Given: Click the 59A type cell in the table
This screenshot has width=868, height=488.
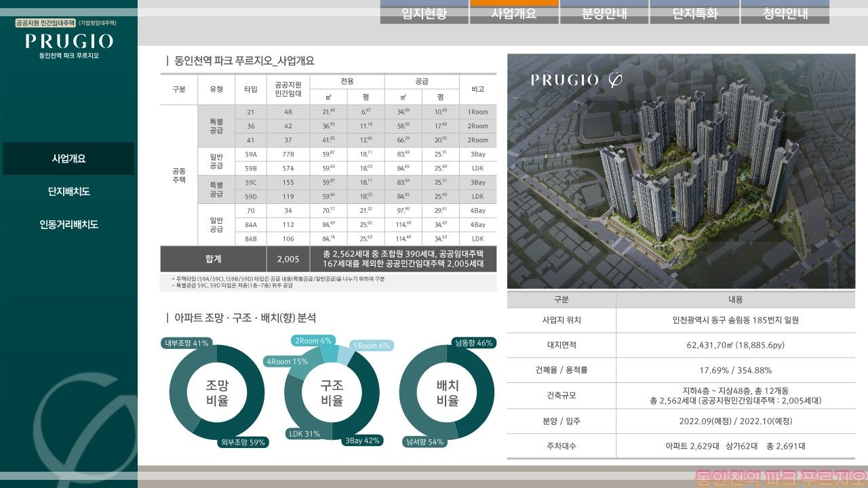Looking at the screenshot, I should pos(251,154).
